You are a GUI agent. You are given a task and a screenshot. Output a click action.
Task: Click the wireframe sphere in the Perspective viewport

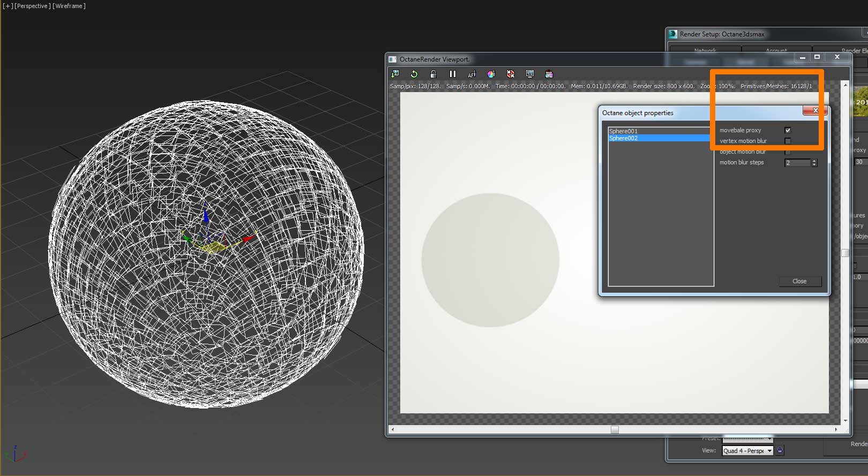click(206, 254)
